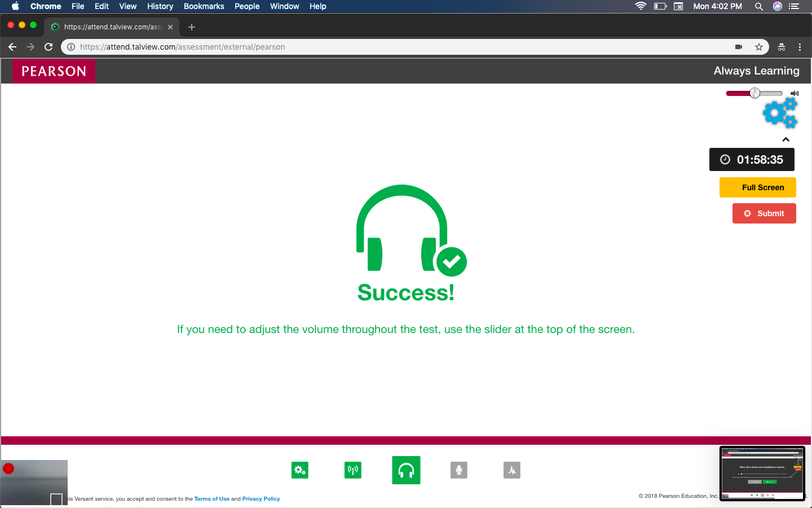Close the talview browser tab
Image resolution: width=812 pixels, height=508 pixels.
pyautogui.click(x=170, y=27)
